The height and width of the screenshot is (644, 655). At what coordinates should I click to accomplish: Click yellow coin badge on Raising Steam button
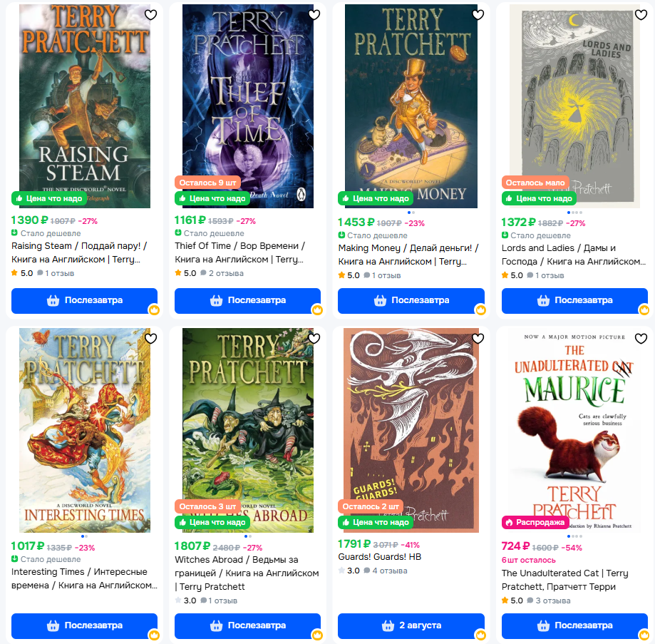pos(154,310)
